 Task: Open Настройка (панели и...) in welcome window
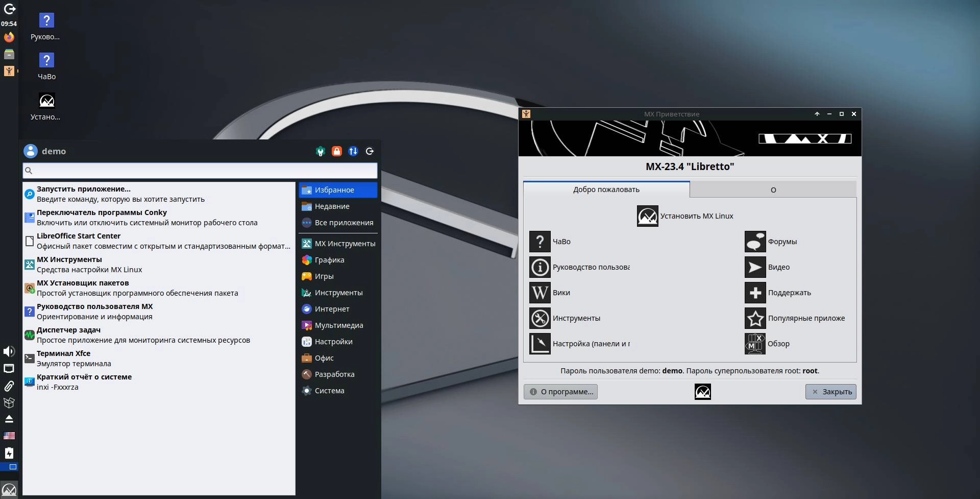[580, 344]
